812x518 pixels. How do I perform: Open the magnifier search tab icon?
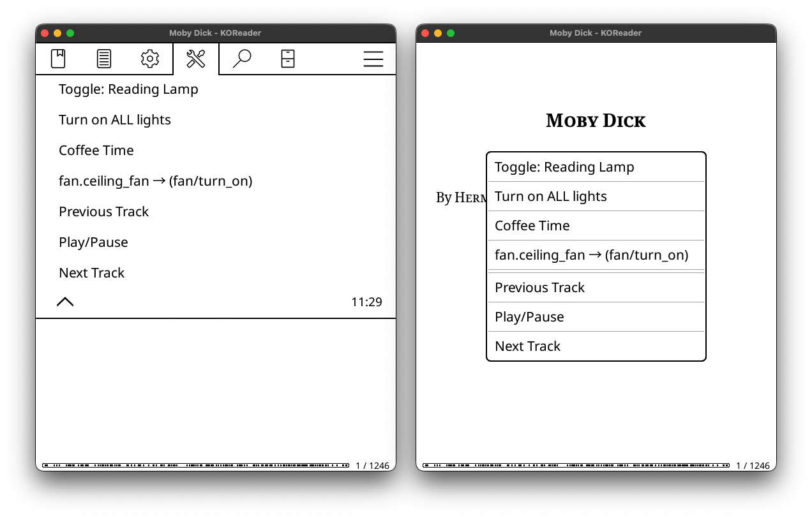point(242,59)
